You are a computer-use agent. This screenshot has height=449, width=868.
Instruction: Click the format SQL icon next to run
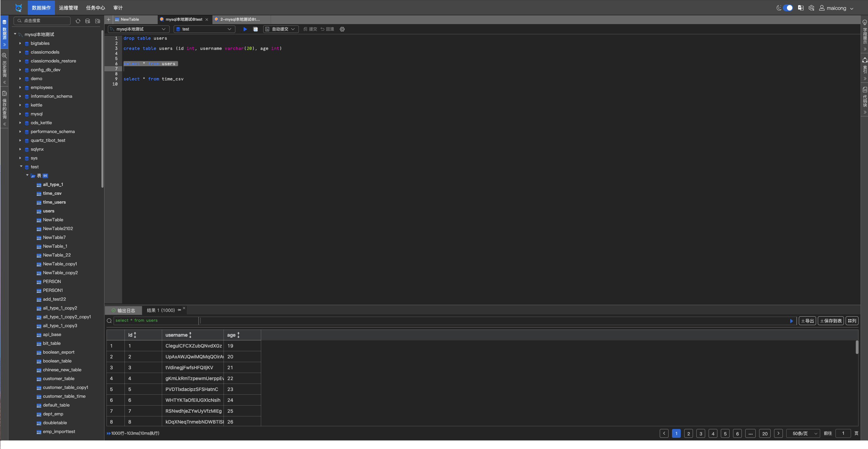click(255, 29)
